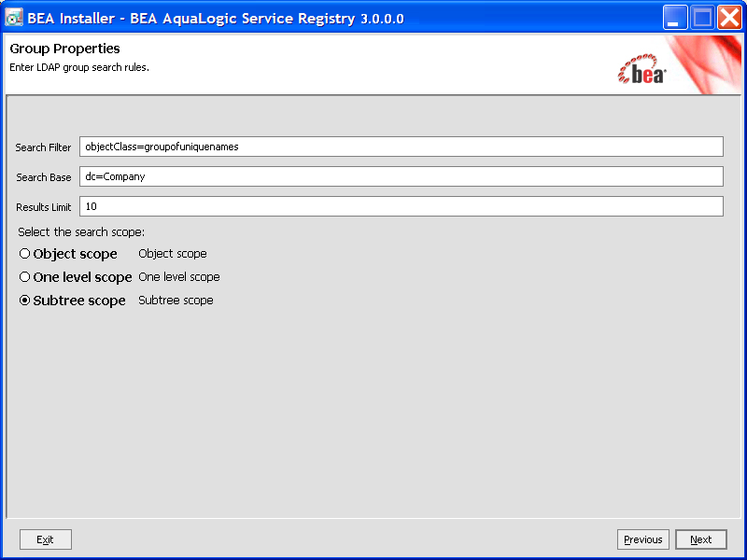Screen dimensions: 747x560
Task: Click into the Search Filter field
Action: point(402,147)
